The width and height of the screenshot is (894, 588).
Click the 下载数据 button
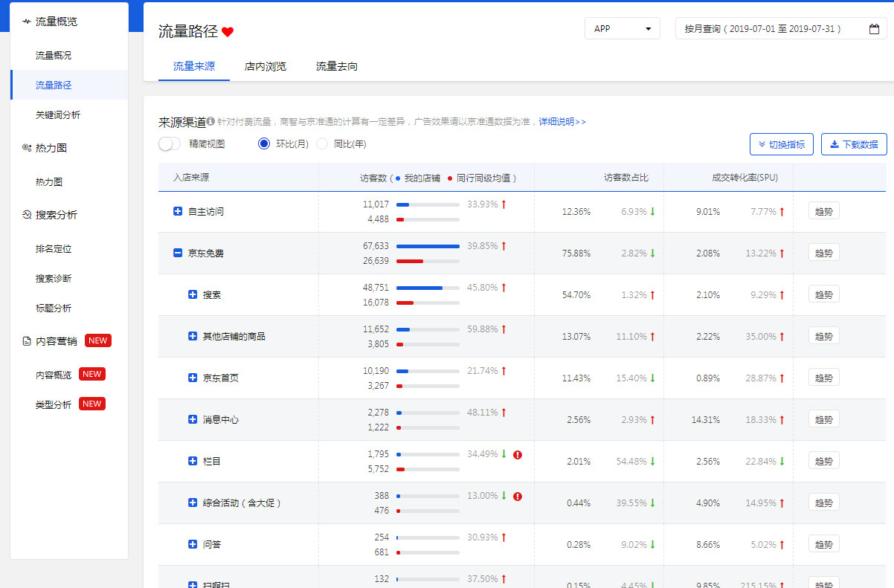click(x=853, y=144)
